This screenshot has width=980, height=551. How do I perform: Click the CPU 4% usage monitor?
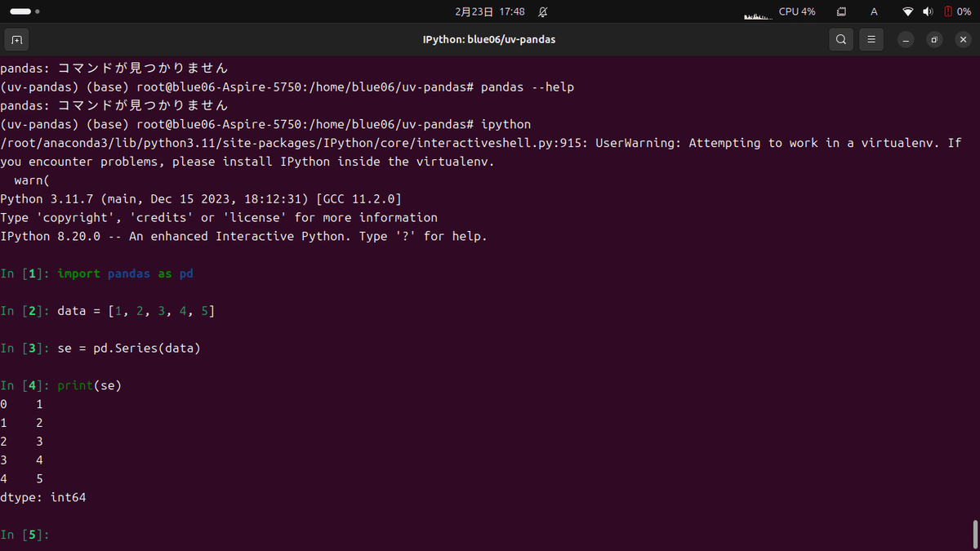pyautogui.click(x=797, y=12)
